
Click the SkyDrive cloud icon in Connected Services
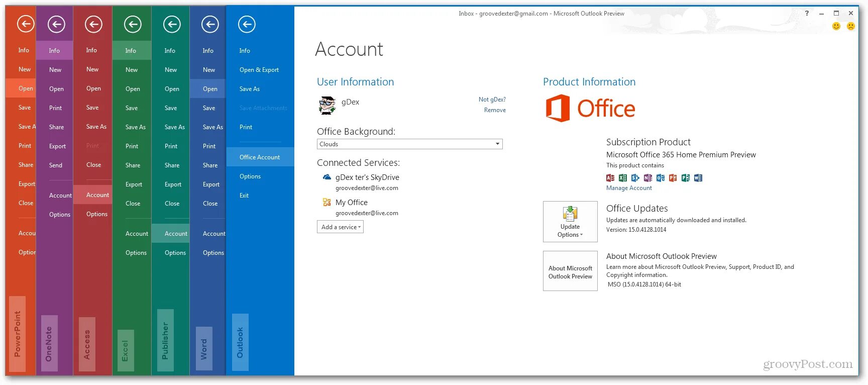327,177
